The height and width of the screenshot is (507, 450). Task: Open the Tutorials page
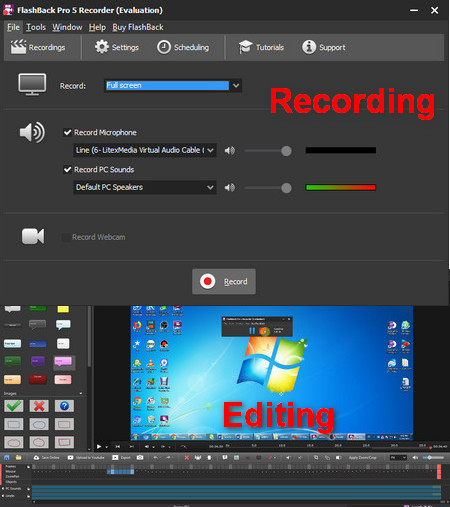coord(261,47)
